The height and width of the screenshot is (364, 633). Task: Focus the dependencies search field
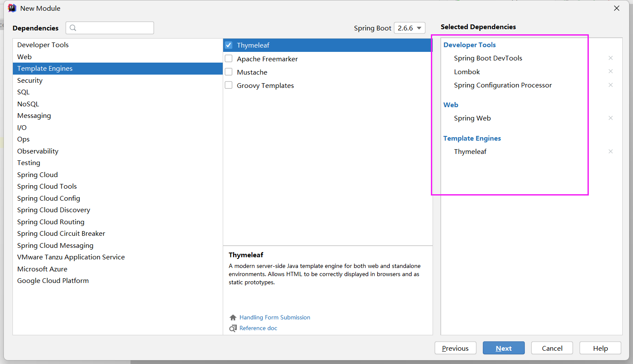click(x=110, y=28)
